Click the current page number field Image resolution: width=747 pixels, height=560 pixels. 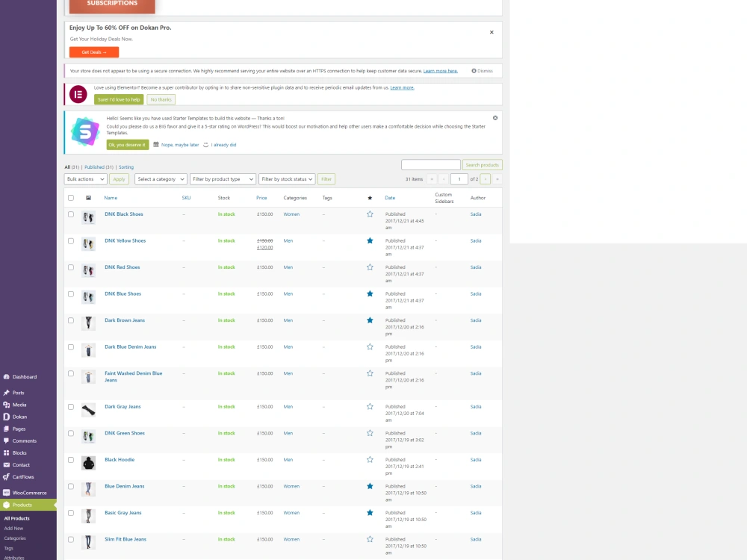[459, 179]
